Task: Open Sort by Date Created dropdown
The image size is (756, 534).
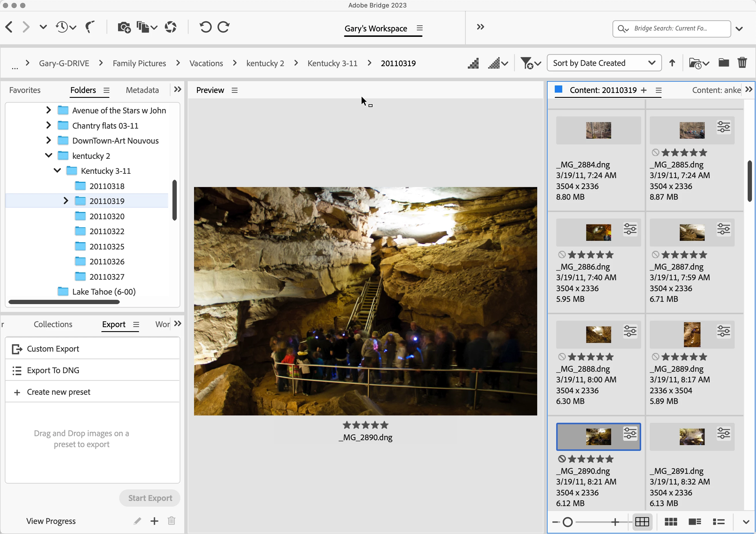Action: (x=603, y=63)
